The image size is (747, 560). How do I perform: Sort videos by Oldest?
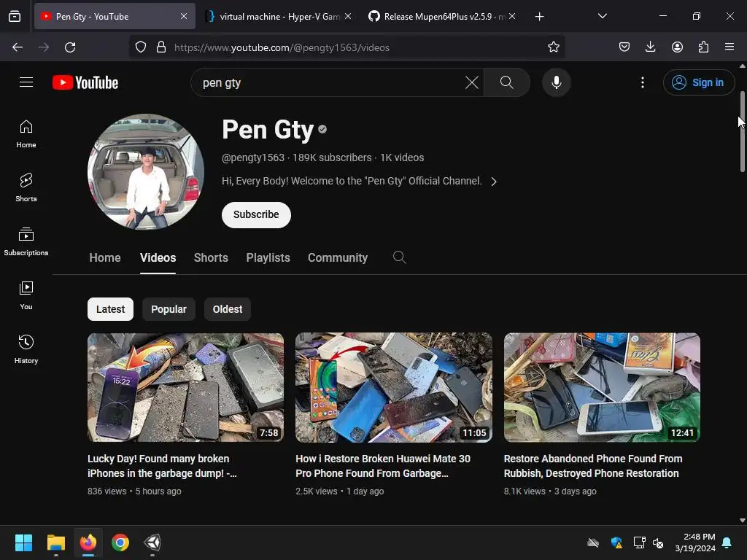click(x=228, y=309)
